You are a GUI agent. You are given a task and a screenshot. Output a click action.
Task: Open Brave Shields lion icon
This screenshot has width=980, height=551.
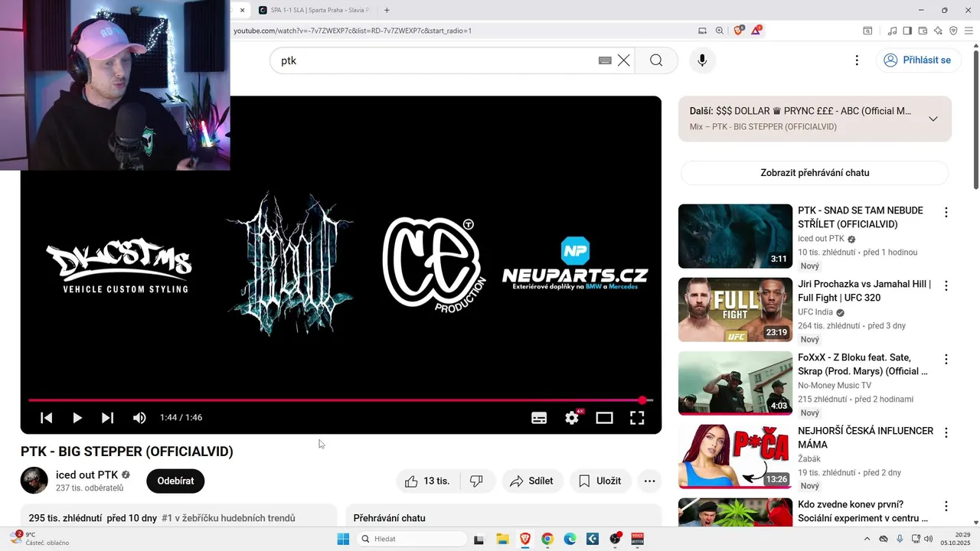[x=739, y=31]
